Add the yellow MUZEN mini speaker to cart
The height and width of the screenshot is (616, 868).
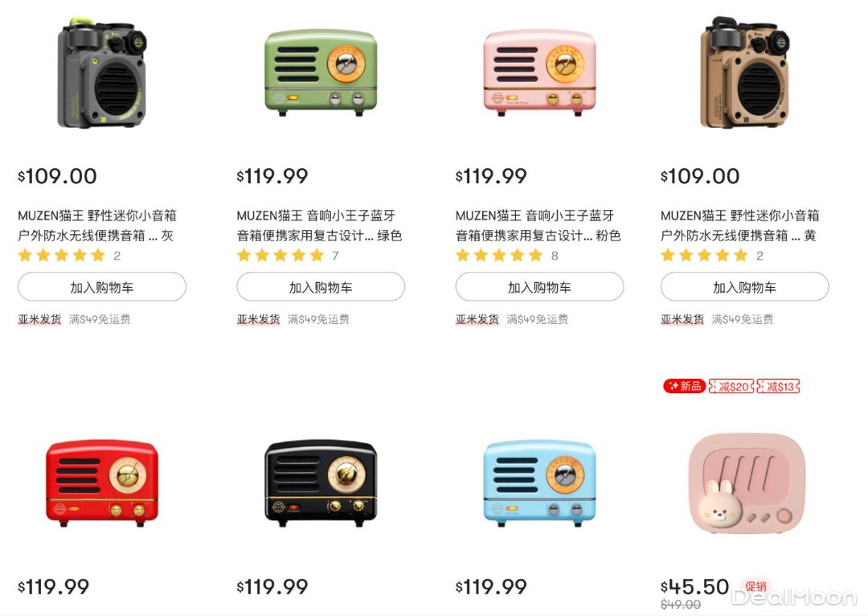click(x=744, y=287)
